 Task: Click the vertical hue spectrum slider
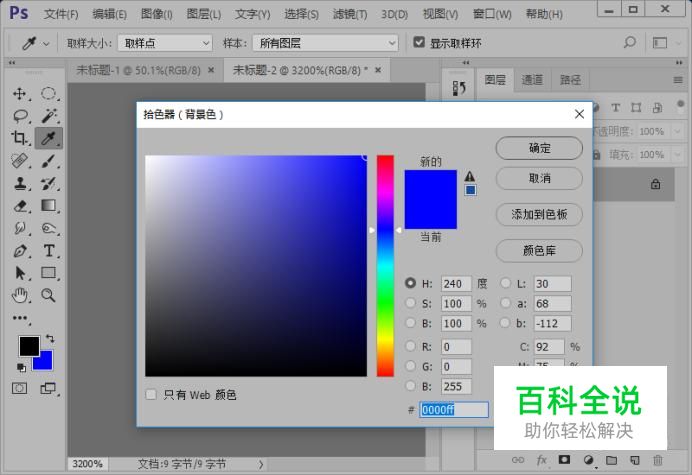385,266
